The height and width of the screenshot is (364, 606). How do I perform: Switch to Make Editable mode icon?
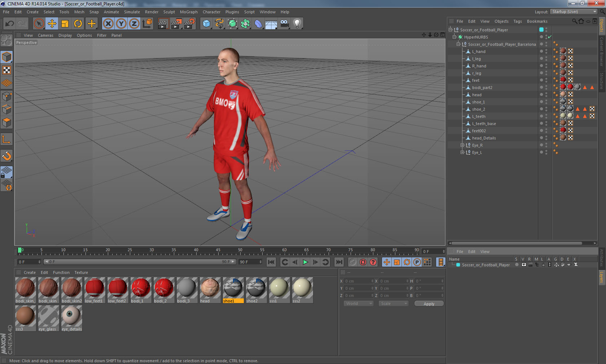click(x=6, y=40)
